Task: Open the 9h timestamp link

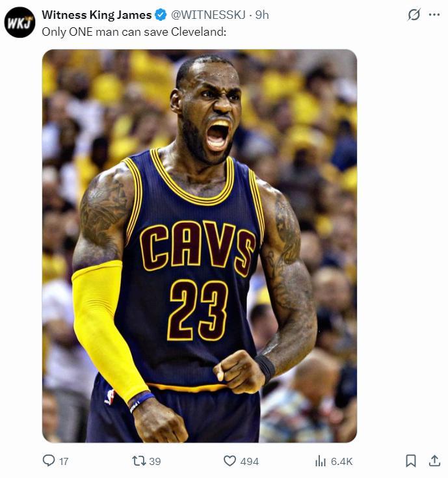Action: click(262, 14)
